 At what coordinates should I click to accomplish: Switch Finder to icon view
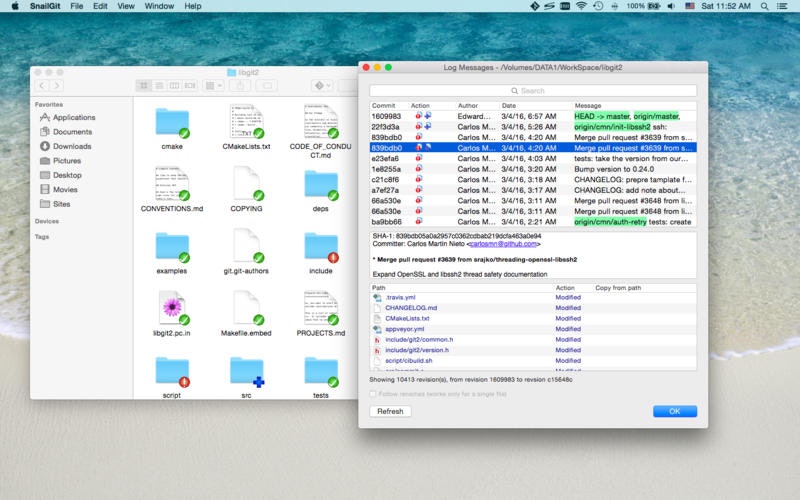click(143, 86)
